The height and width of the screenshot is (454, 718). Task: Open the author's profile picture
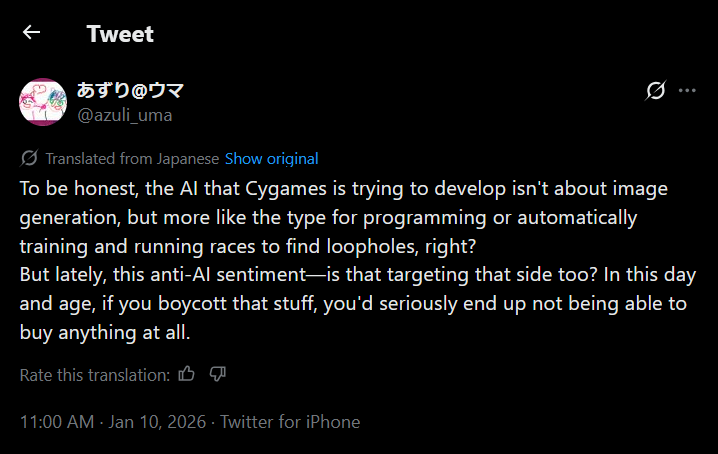coord(43,102)
